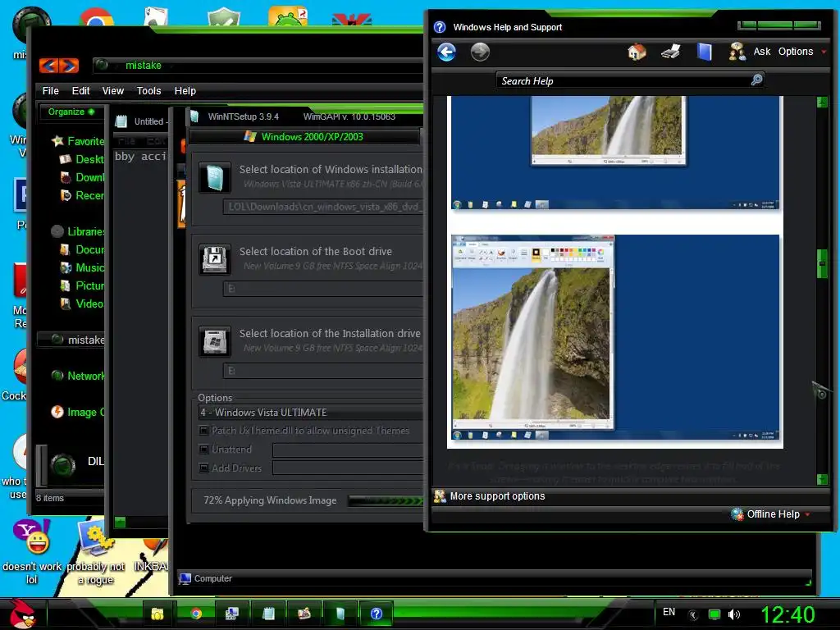840x630 pixels.
Task: Select Network in Explorer navigation pane
Action: point(78,376)
